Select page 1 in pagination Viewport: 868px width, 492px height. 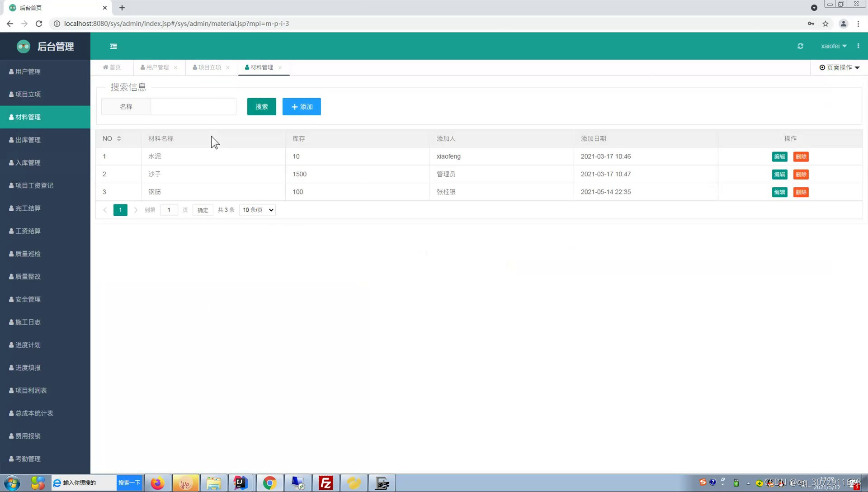(120, 210)
